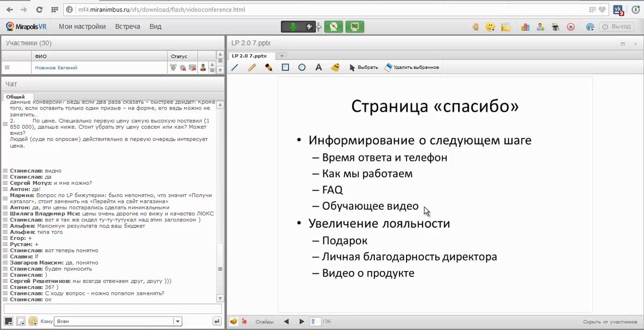The image size is (644, 330).
Task: Go to the next slide
Action: coord(301,321)
